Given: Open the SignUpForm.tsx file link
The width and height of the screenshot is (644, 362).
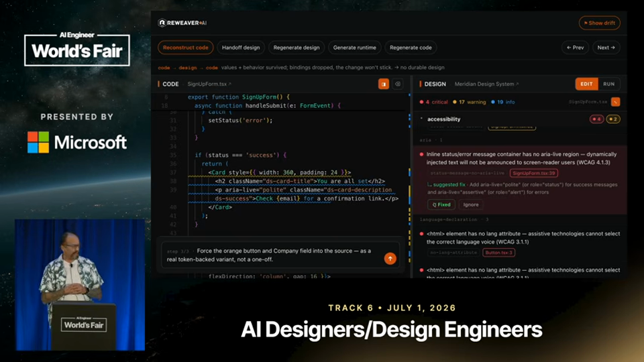Looking at the screenshot, I should 209,84.
